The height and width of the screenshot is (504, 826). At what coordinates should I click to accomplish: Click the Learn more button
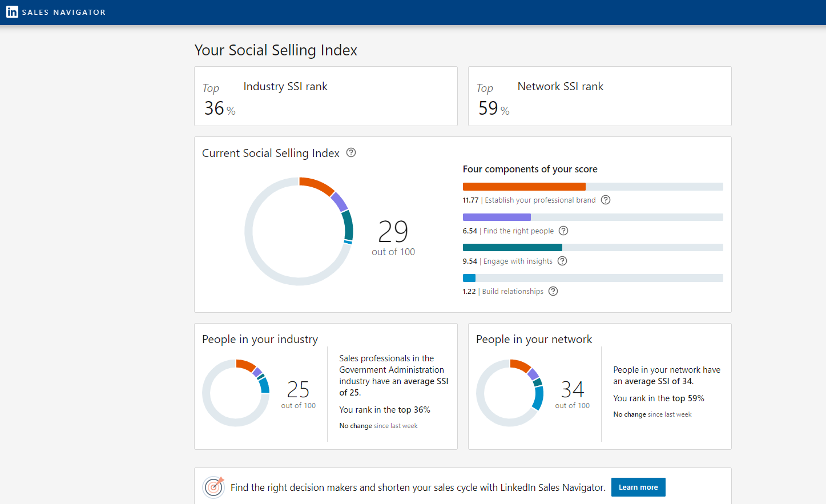pyautogui.click(x=638, y=487)
